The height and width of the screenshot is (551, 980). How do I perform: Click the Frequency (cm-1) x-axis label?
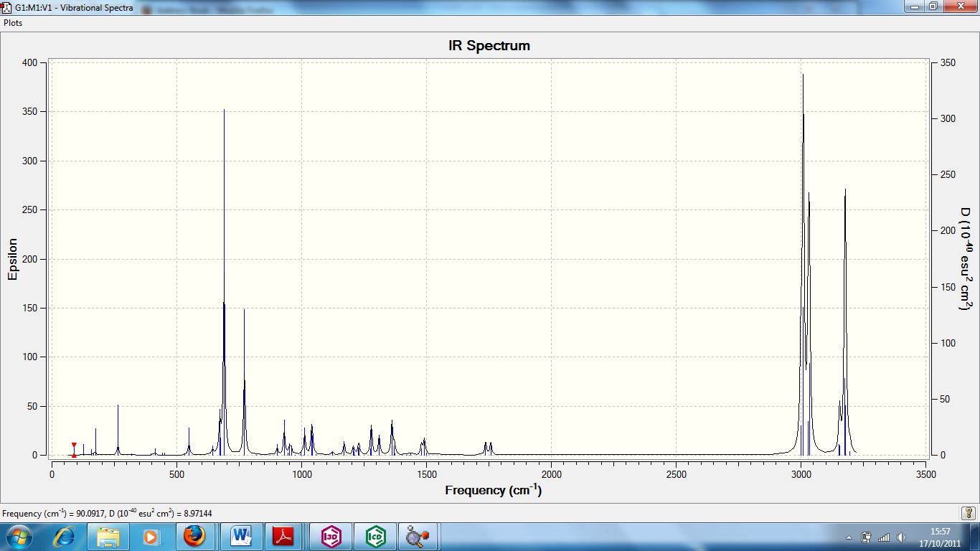tap(493, 490)
